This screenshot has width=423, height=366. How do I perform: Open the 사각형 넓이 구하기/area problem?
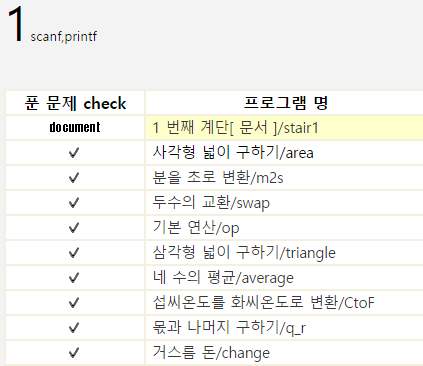233,153
